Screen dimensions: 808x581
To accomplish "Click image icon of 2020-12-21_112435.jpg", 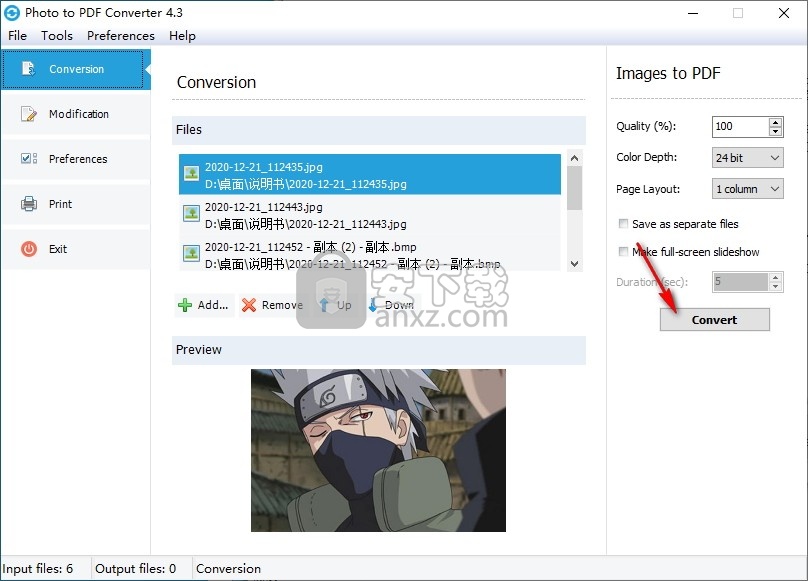I will point(192,173).
